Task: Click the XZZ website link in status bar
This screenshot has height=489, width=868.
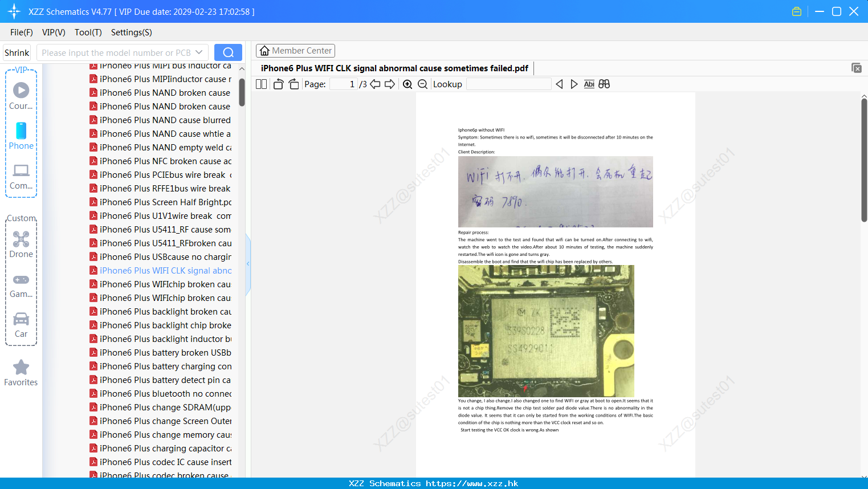Action: (472, 483)
